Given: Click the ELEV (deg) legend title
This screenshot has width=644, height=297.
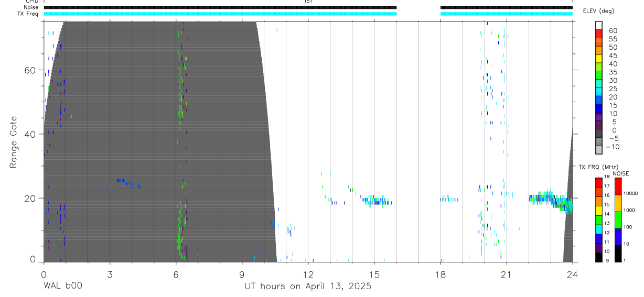Looking at the screenshot, I should (x=598, y=11).
